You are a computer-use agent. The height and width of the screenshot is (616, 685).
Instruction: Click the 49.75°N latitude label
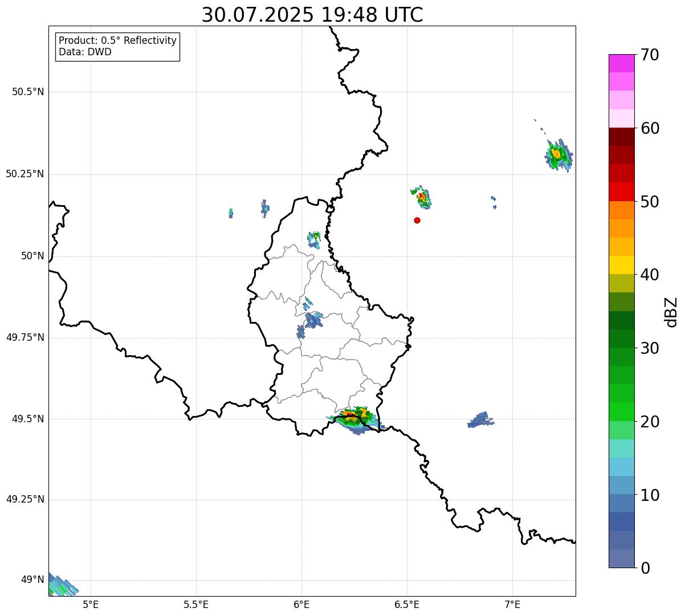(x=25, y=337)
